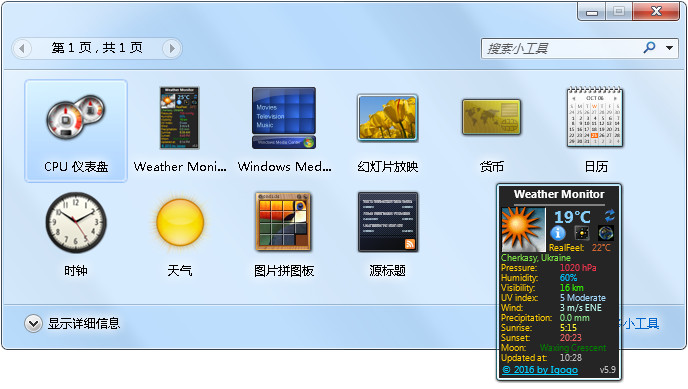Select the 日历 calendar gadget
The image size is (688, 389).
click(x=595, y=117)
